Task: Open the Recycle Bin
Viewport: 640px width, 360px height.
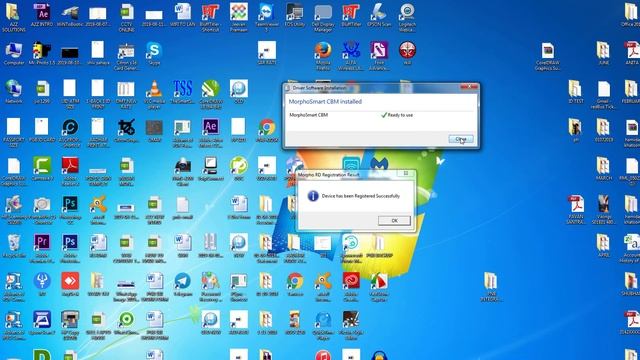Action: coord(13,246)
